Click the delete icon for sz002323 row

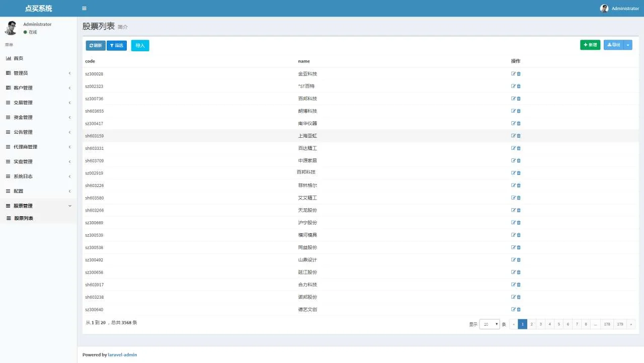click(519, 86)
